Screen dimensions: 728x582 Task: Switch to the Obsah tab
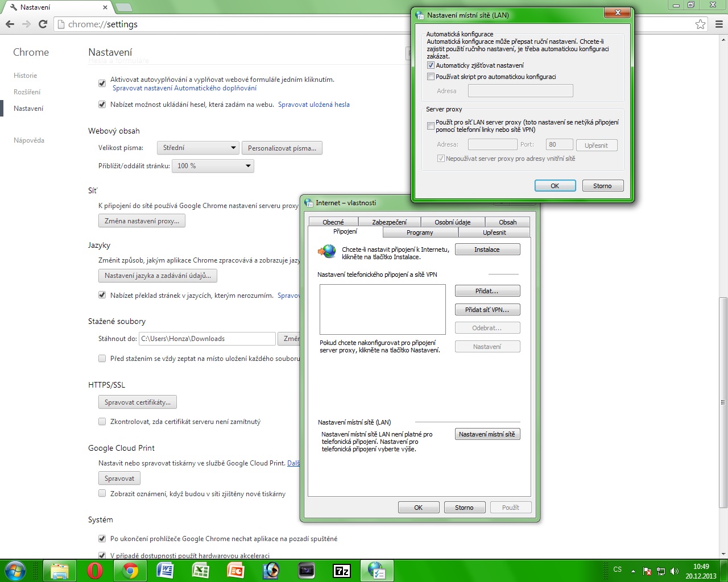coord(508,222)
